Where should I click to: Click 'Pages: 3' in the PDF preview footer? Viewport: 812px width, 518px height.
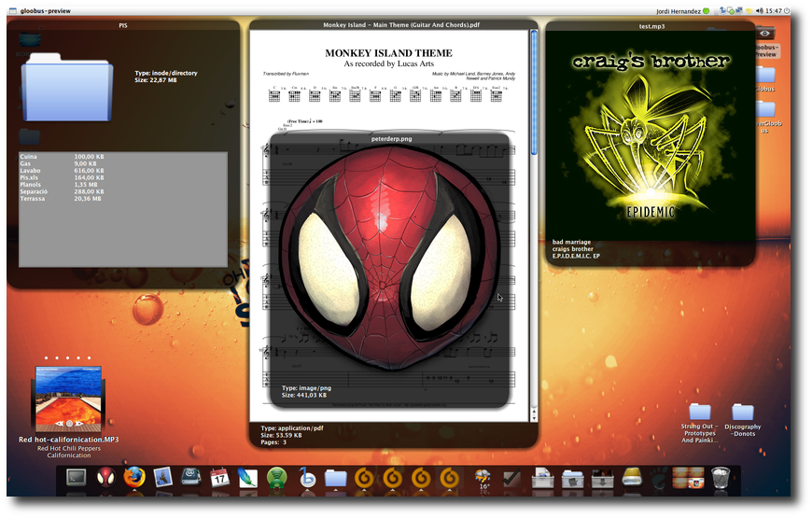click(x=273, y=442)
